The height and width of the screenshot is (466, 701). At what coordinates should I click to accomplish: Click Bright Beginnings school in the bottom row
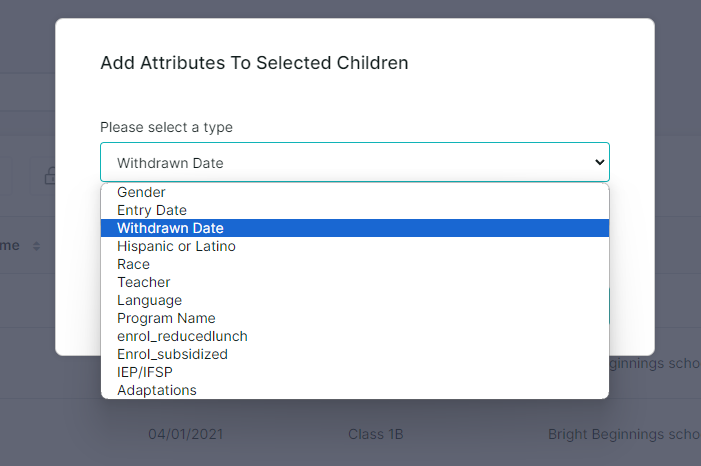point(623,435)
